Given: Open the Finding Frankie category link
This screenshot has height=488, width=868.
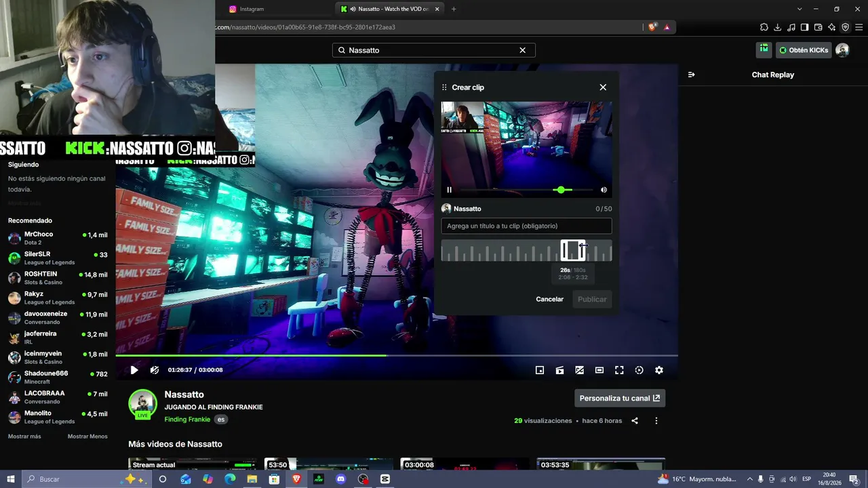Looking at the screenshot, I should tap(187, 420).
